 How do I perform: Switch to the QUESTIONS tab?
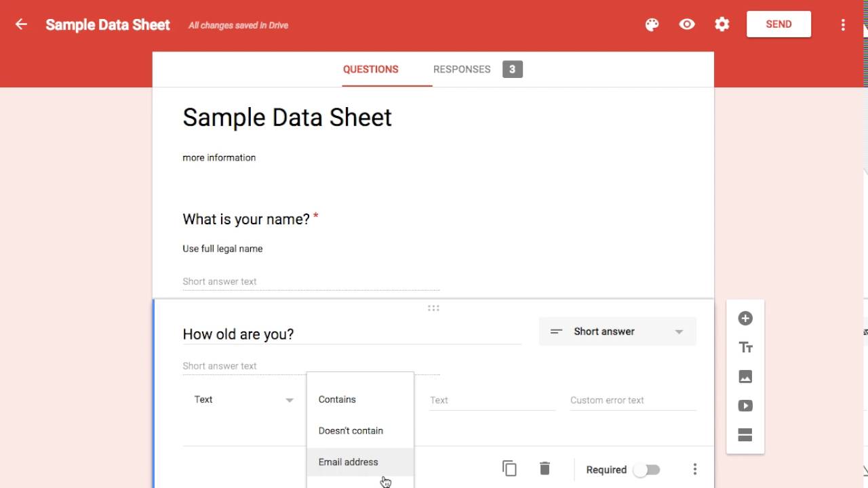[370, 69]
